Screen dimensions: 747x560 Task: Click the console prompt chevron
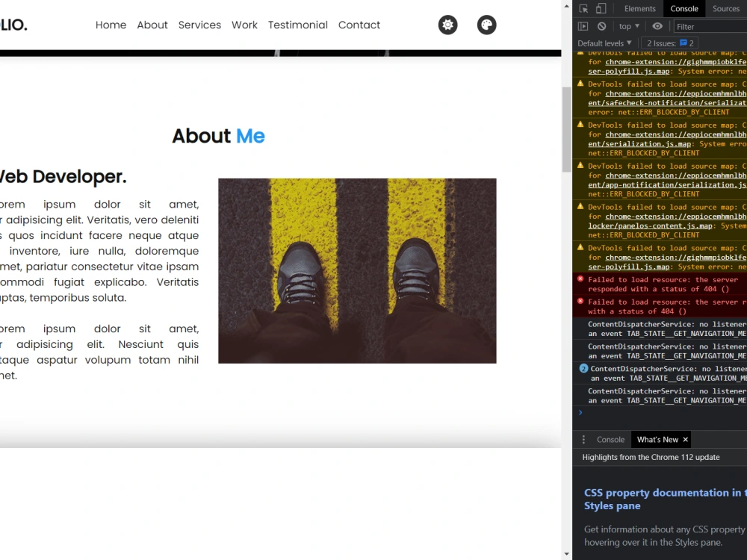coord(580,412)
